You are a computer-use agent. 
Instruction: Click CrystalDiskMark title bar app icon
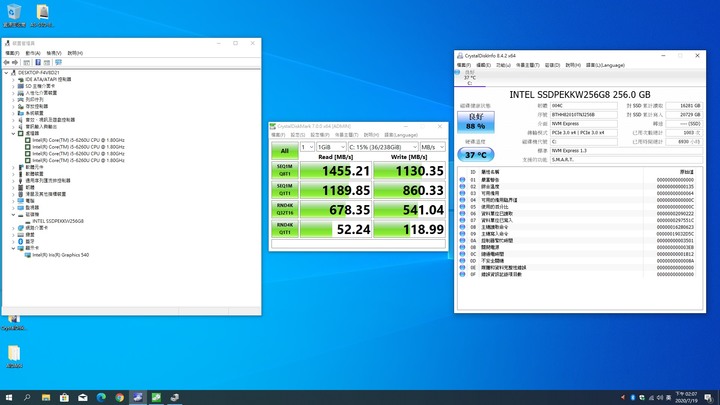coord(273,126)
